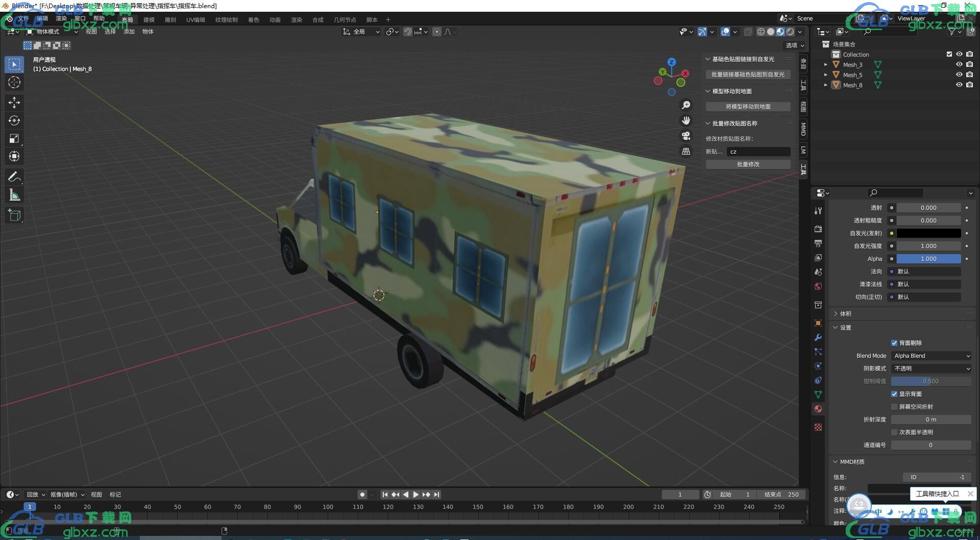Expand the Mesh_3 tree item

(x=825, y=65)
